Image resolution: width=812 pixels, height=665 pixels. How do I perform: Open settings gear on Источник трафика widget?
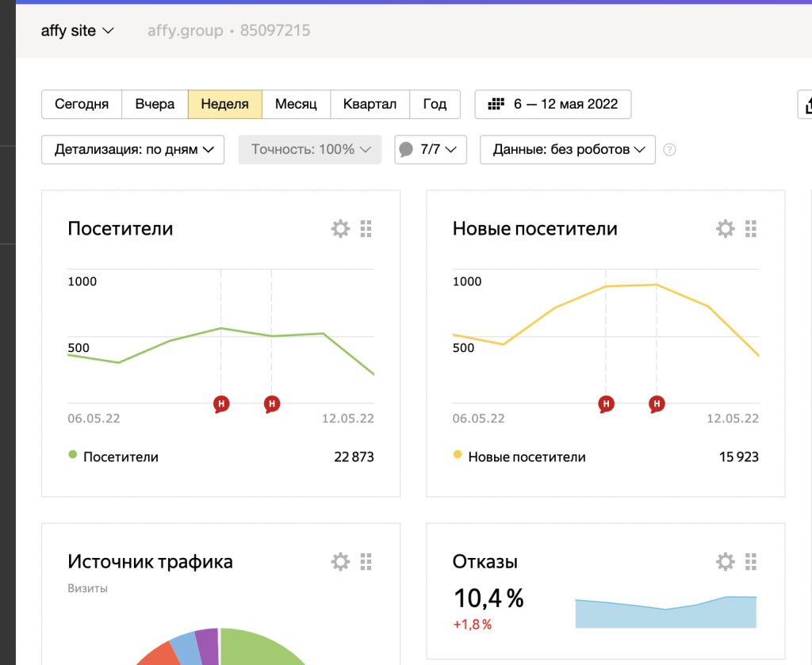pos(340,561)
